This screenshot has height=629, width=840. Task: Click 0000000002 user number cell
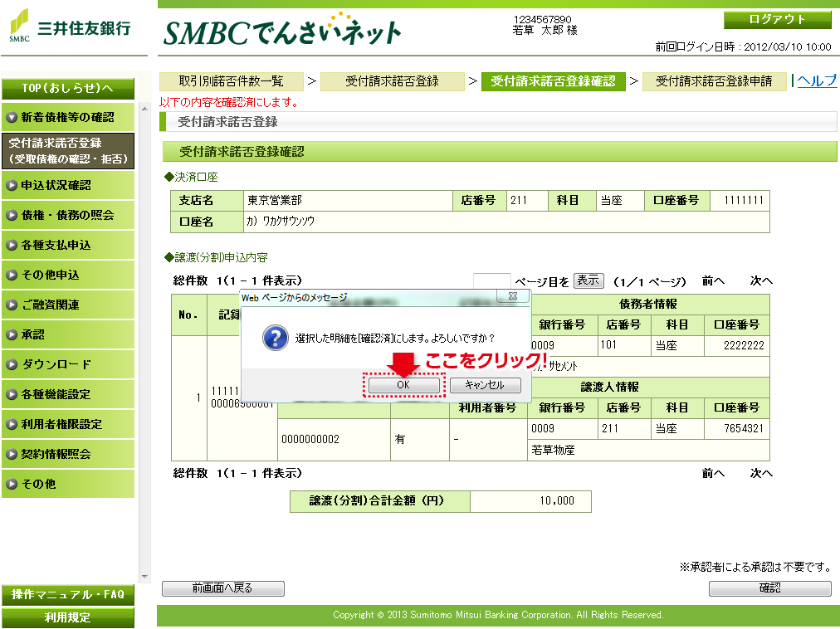[334, 439]
